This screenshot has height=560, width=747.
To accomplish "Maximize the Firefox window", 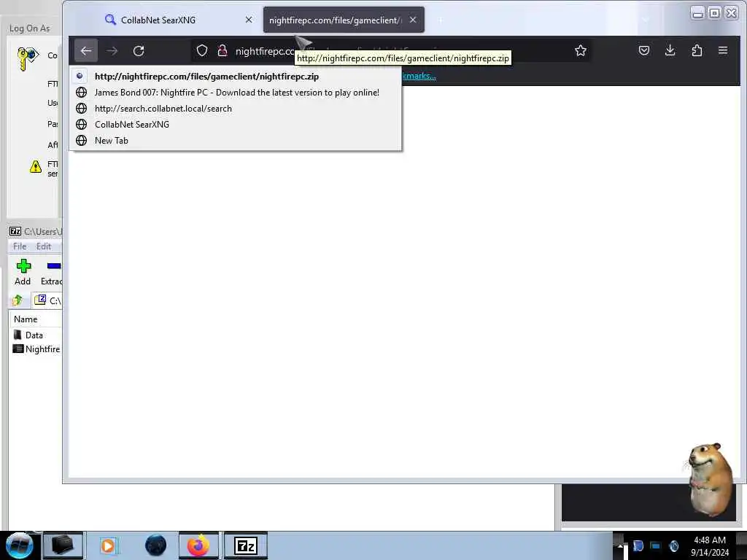I will pos(714,13).
